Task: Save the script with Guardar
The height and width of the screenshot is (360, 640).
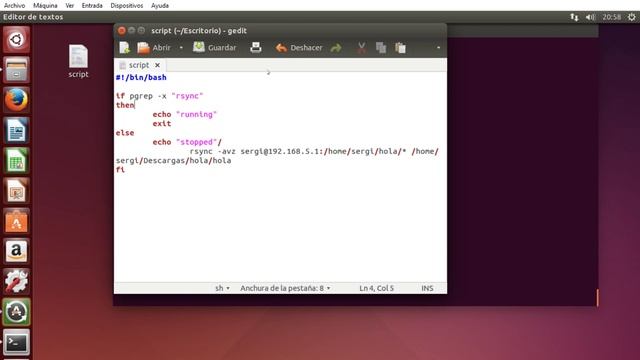Action: coord(215,48)
